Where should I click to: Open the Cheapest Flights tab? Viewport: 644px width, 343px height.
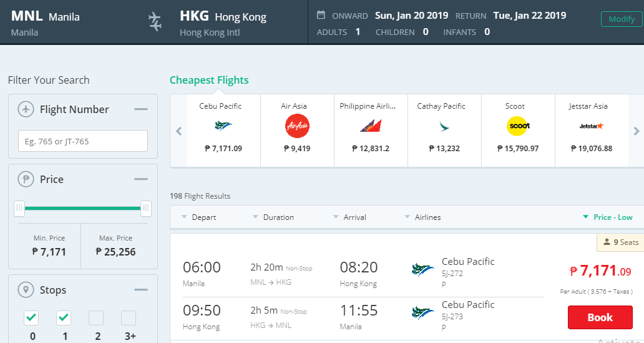[209, 80]
